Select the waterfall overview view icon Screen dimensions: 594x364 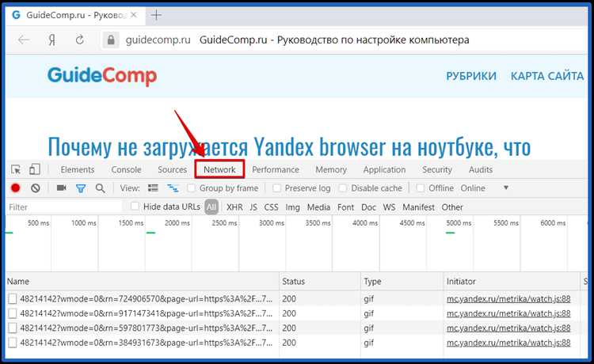(x=173, y=188)
